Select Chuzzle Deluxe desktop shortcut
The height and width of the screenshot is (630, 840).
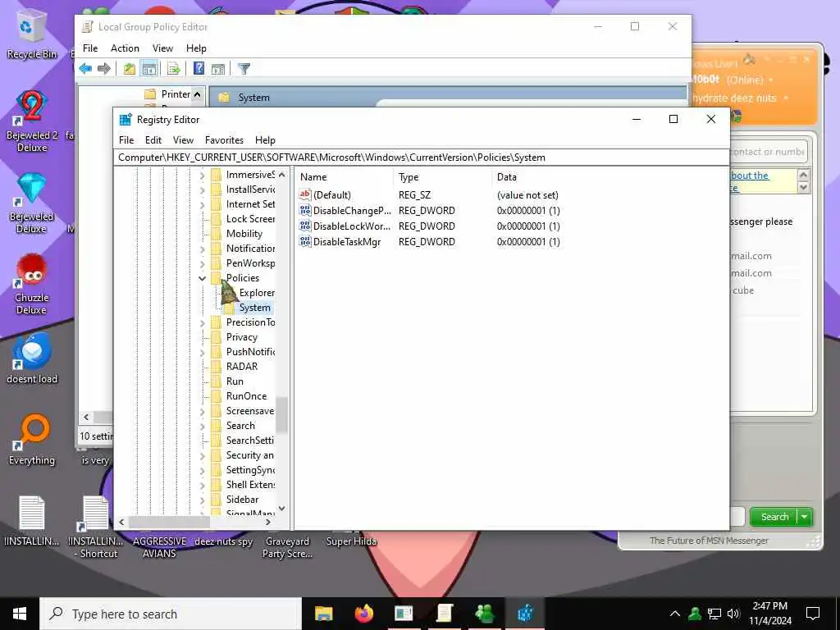click(x=32, y=284)
